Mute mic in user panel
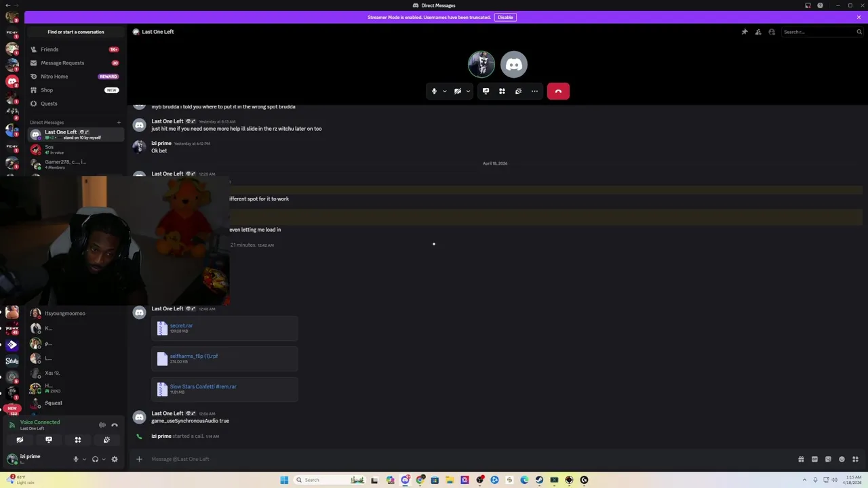868x488 pixels. point(76,459)
